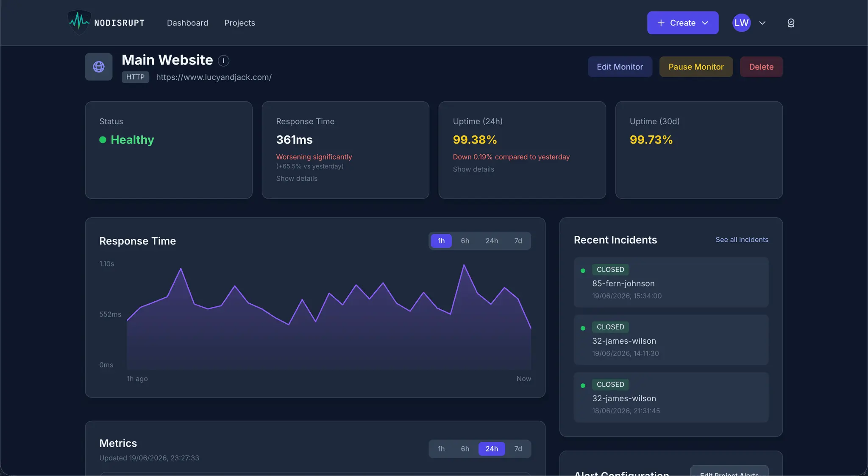868x476 pixels.
Task: Open Projects in the navigation
Action: (x=239, y=23)
